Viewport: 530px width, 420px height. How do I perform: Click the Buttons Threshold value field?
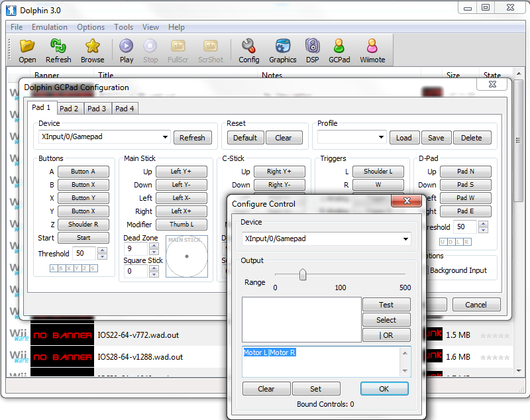tap(85, 254)
